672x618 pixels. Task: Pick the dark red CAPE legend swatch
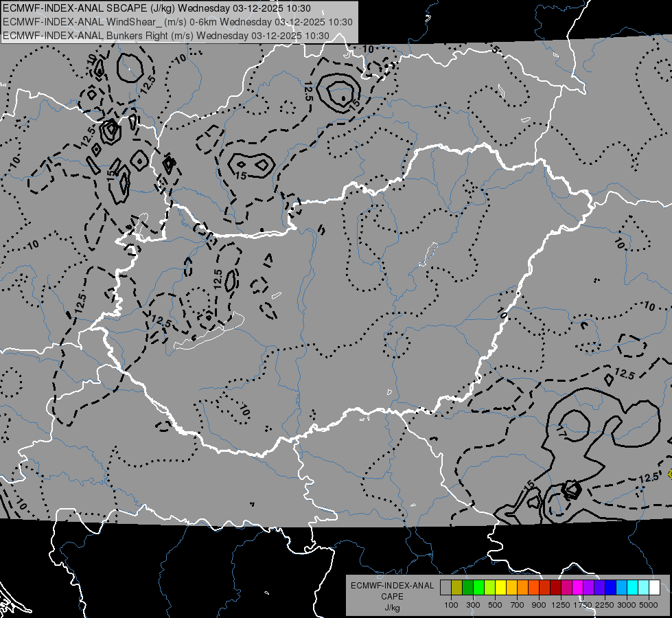coord(555,588)
